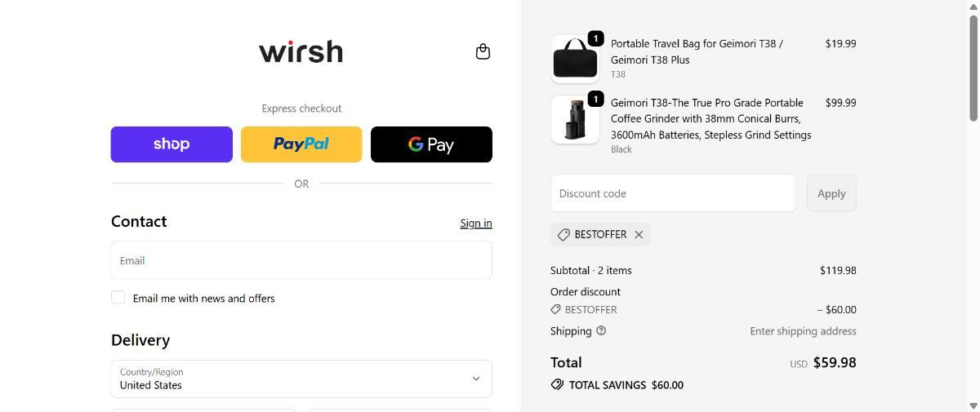980x412 pixels.
Task: Click the scrollbar down arrow
Action: coord(973,405)
